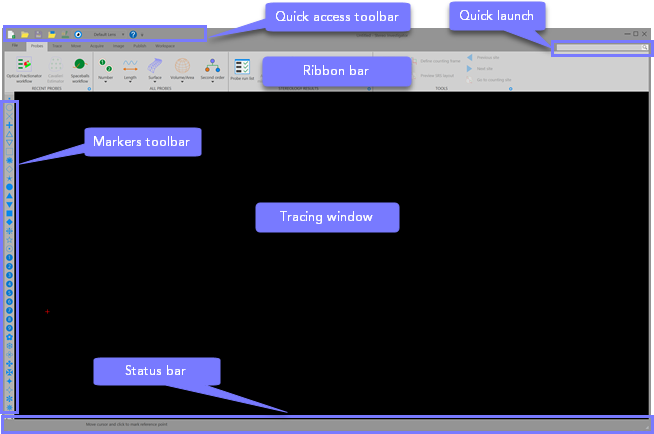Switch to the Workspace ribbon tab
The image size is (654, 434).
[x=165, y=46]
